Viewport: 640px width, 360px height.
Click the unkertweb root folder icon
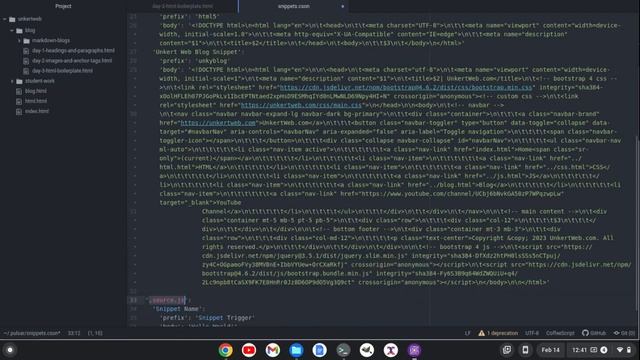tap(12, 19)
